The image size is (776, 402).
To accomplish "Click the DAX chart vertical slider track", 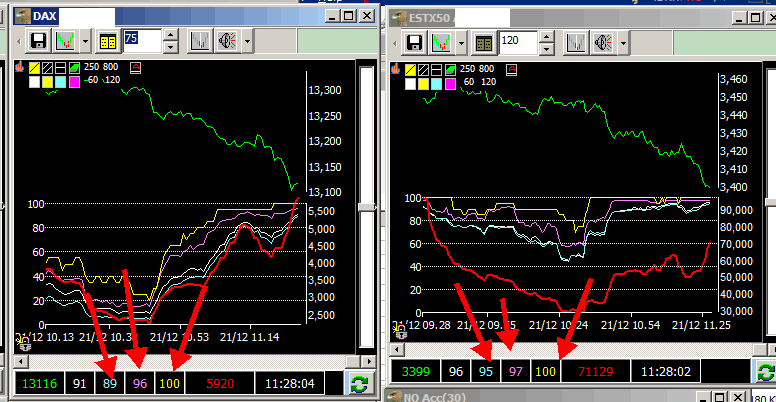I will point(367,208).
